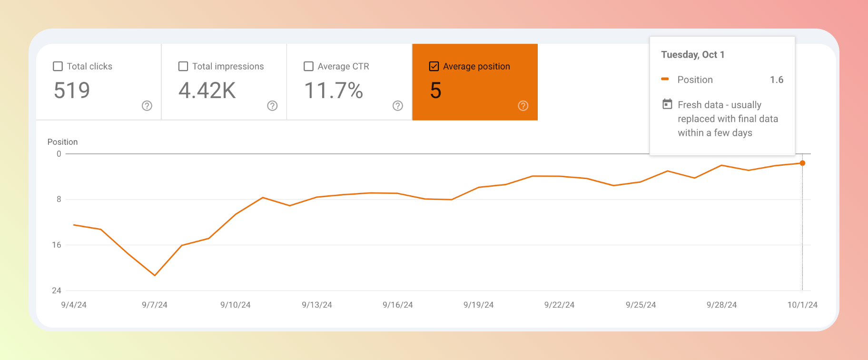The width and height of the screenshot is (868, 360).
Task: Select the 4.42K impressions value
Action: [207, 90]
